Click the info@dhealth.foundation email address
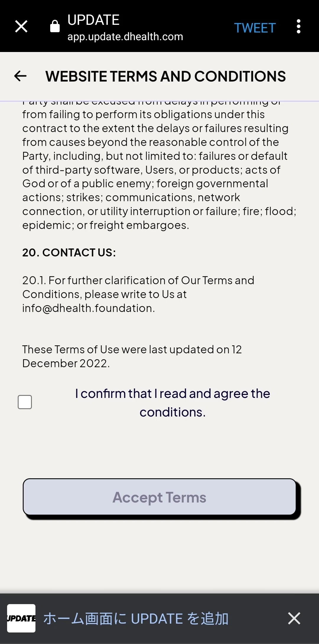319x644 pixels. point(88,308)
